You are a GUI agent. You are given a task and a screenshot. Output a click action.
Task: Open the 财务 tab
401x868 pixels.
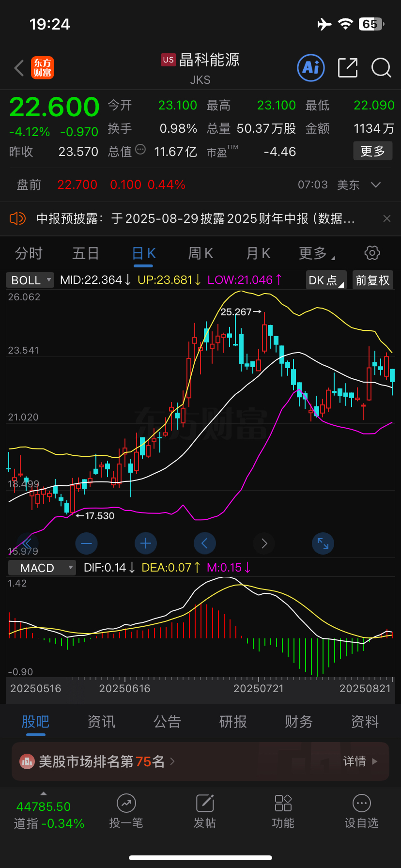pos(299,722)
